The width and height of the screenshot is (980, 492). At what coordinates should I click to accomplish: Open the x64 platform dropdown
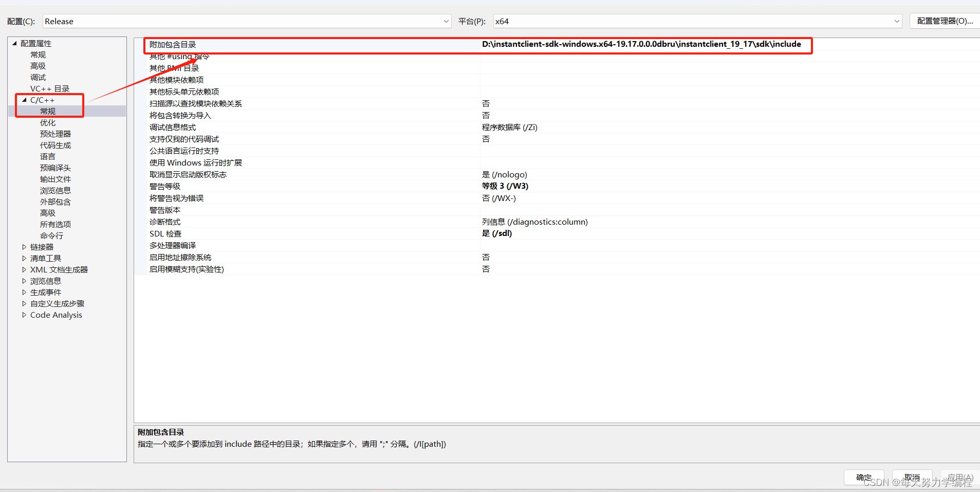tap(896, 21)
